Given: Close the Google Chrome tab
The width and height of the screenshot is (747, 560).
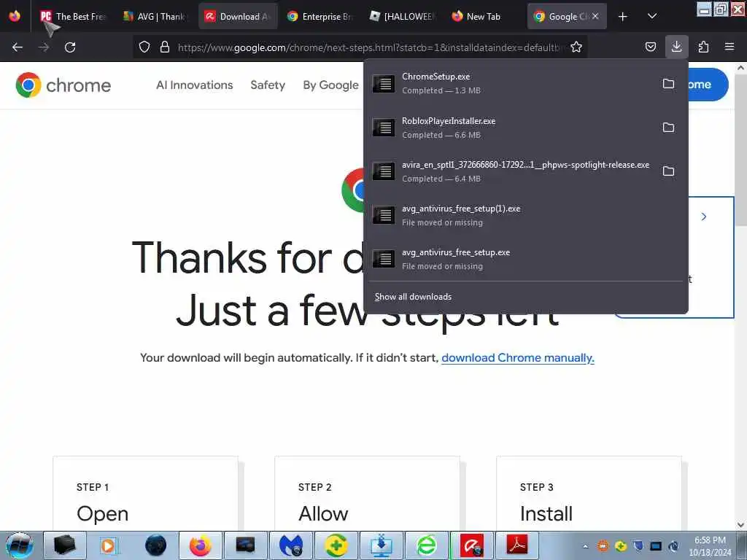Looking at the screenshot, I should coord(595,17).
